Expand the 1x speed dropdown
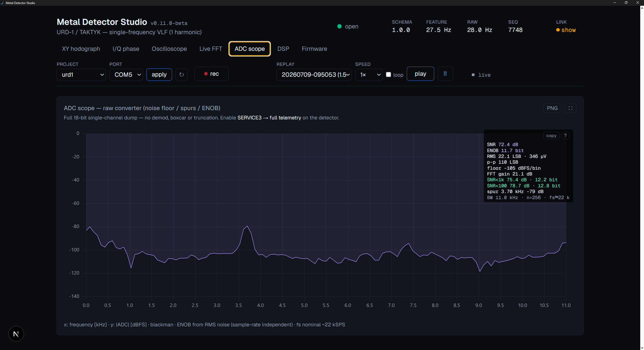Viewport: 644px width, 350px height. click(369, 75)
